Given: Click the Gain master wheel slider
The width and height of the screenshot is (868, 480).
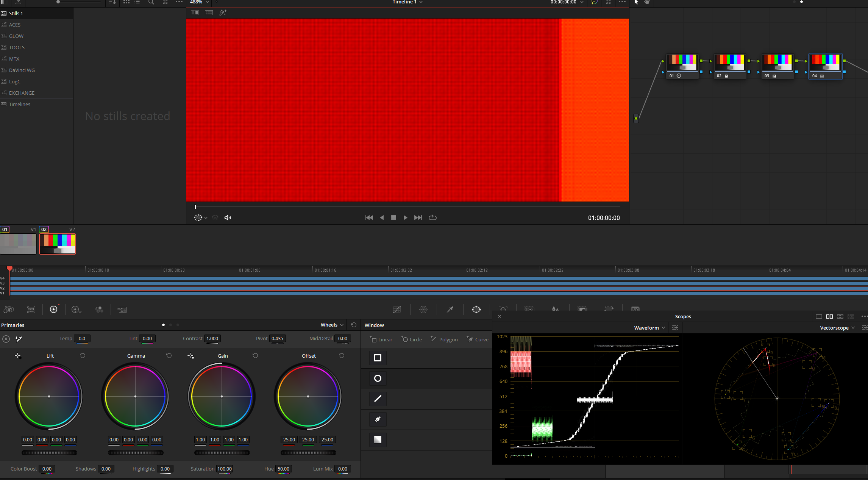Looking at the screenshot, I should [x=222, y=452].
